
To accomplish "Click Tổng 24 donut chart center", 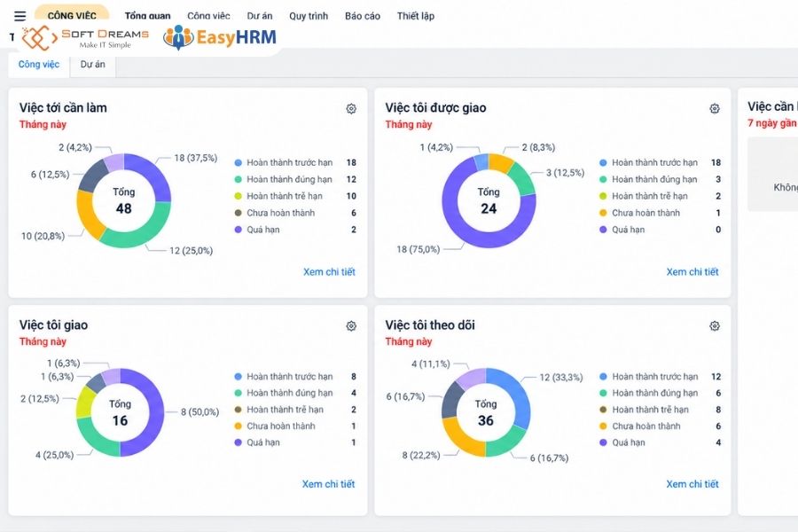I will coord(489,201).
